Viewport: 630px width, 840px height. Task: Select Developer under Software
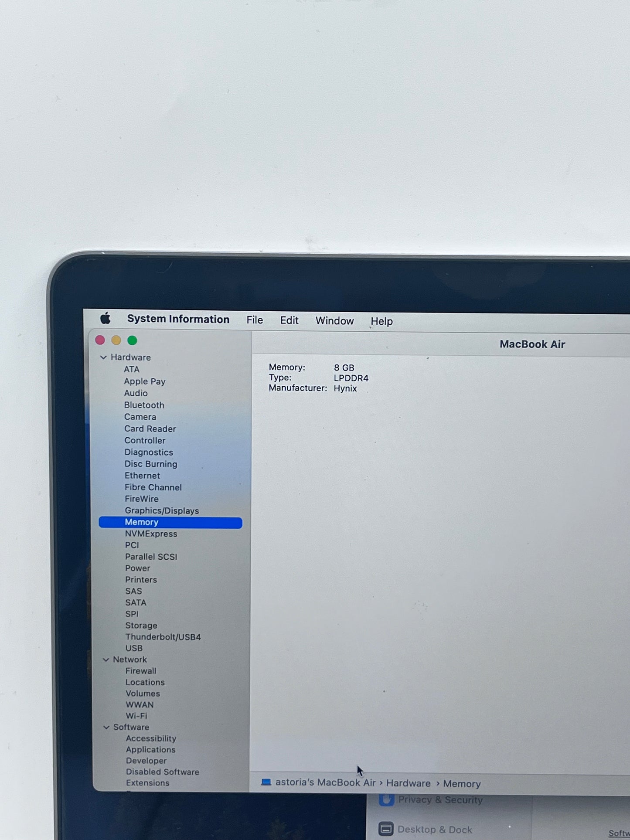pos(146,761)
